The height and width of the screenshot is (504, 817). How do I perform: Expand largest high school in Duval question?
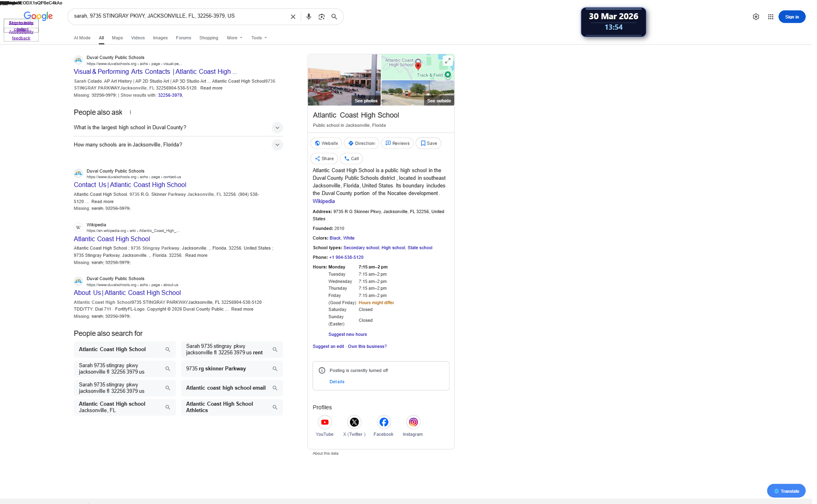tap(277, 128)
